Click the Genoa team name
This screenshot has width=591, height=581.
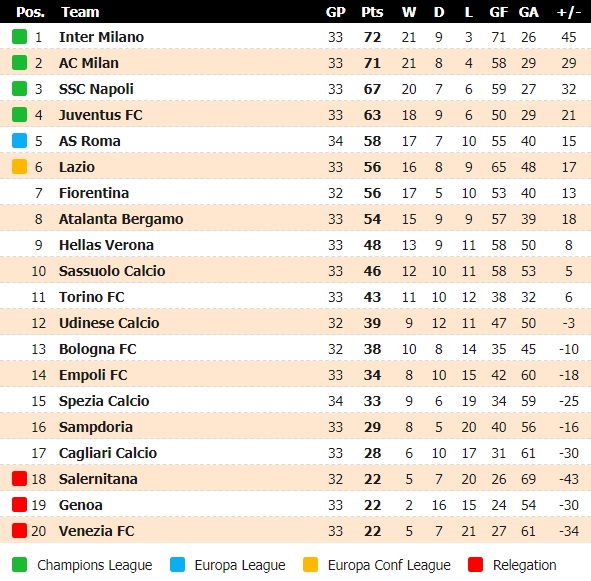81,505
